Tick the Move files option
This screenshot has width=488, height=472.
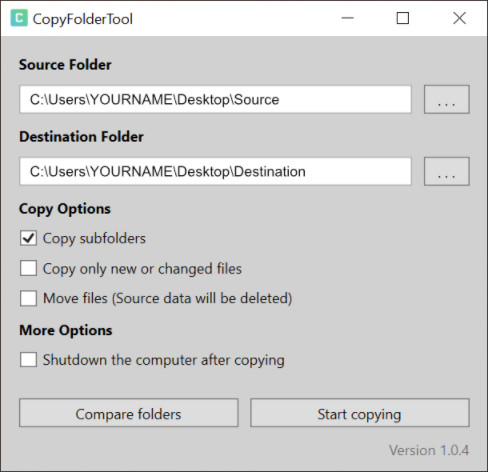click(x=28, y=298)
